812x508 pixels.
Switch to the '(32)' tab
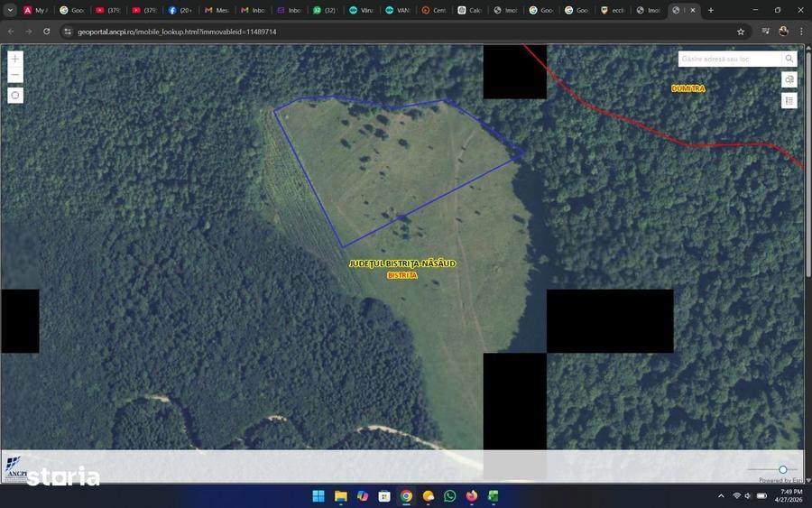coord(325,10)
